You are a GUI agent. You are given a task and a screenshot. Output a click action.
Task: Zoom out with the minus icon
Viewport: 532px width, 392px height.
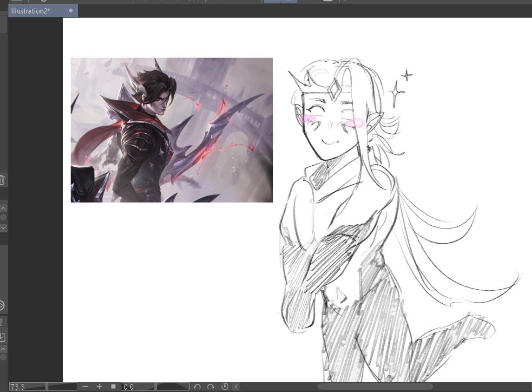click(85, 386)
